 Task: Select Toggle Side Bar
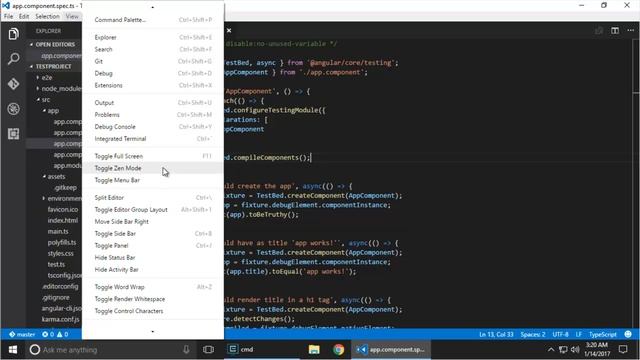153,233
